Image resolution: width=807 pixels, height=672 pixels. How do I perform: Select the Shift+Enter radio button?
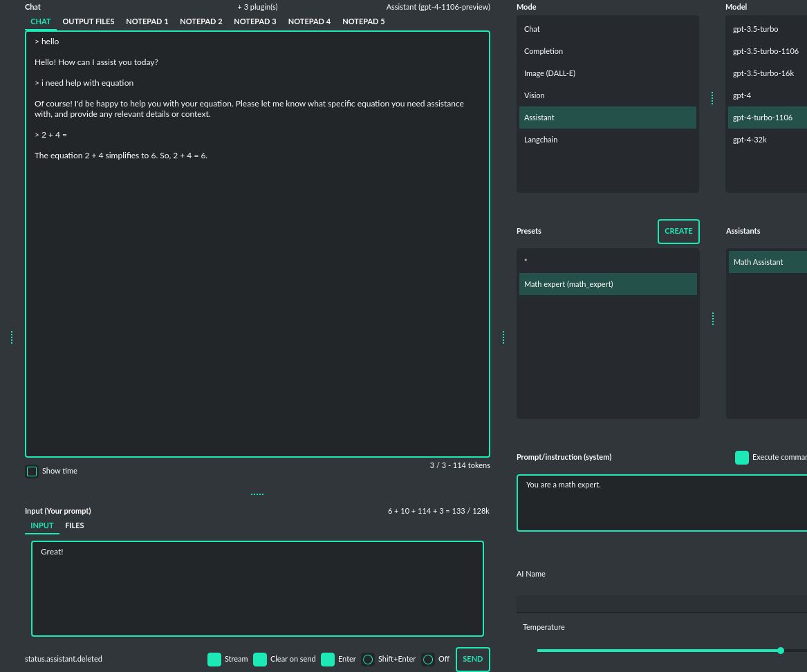(x=367, y=659)
